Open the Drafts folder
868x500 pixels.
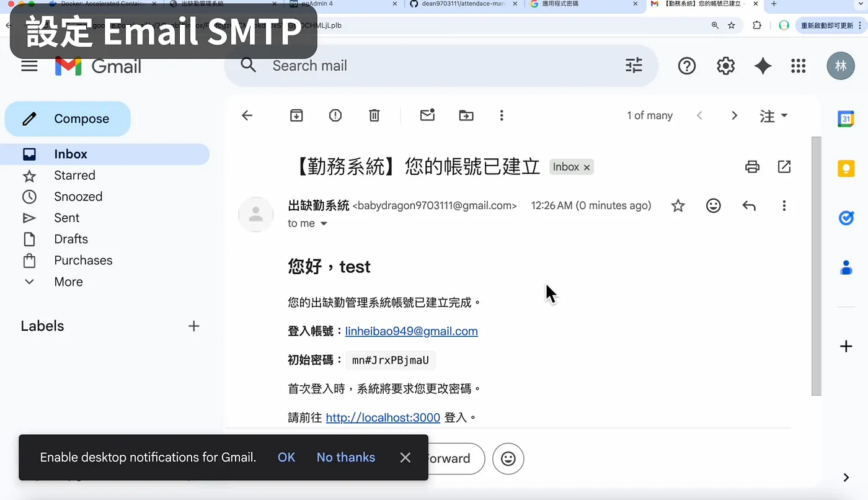coord(71,239)
